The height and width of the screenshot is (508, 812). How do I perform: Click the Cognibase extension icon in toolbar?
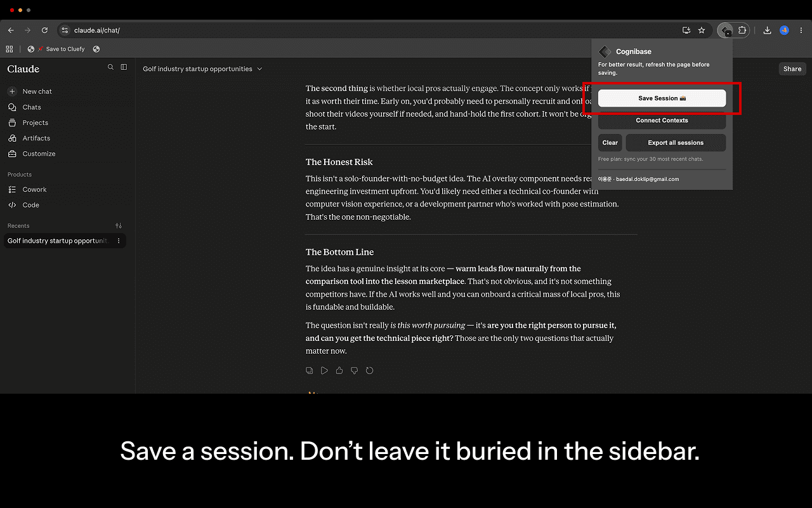pos(726,30)
